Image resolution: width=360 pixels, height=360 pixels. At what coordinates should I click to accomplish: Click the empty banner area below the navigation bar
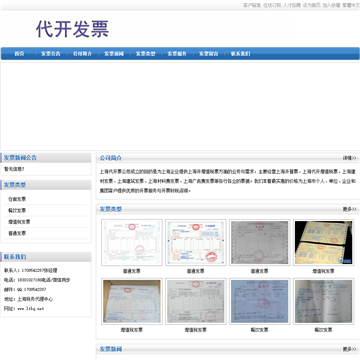pos(180,106)
